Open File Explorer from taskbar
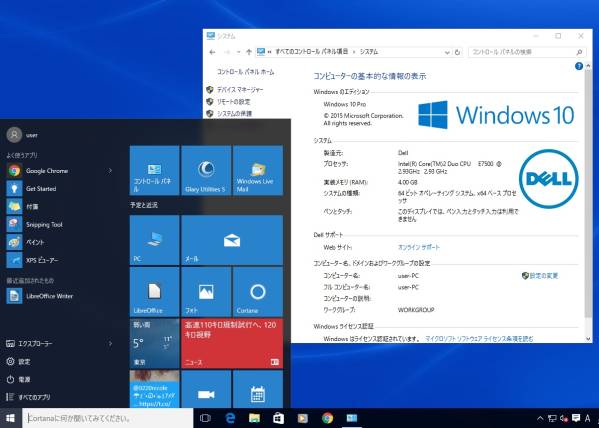 coord(254,418)
